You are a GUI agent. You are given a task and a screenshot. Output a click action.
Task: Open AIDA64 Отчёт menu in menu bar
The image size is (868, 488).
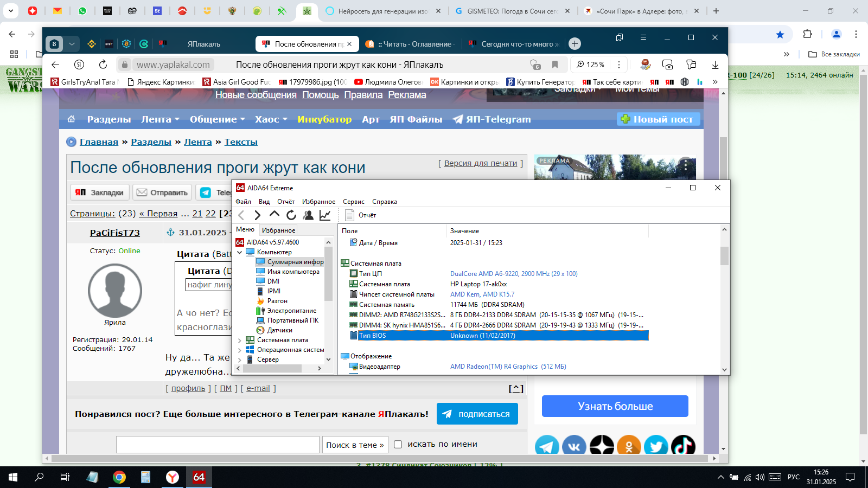click(286, 202)
